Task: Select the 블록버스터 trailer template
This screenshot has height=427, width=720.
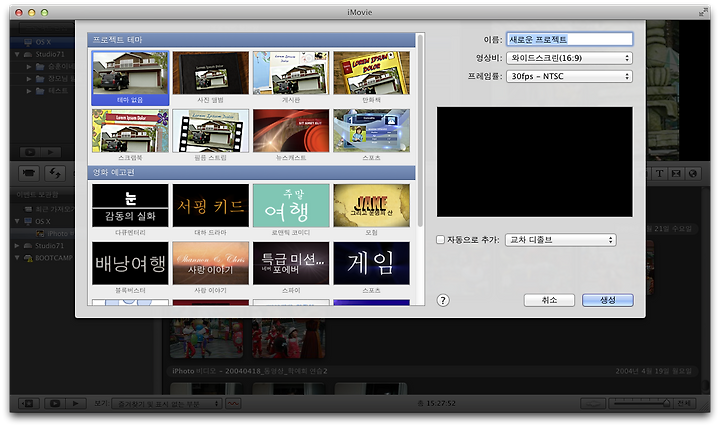Action: (130, 264)
